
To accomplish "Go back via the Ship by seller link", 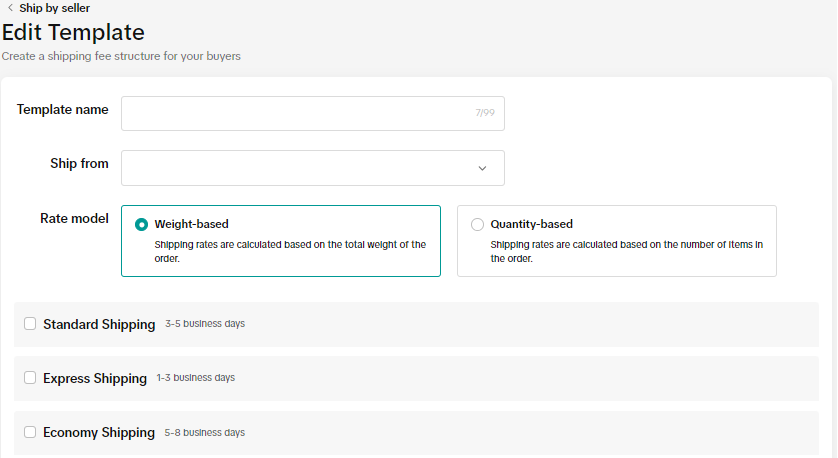I will pos(54,8).
